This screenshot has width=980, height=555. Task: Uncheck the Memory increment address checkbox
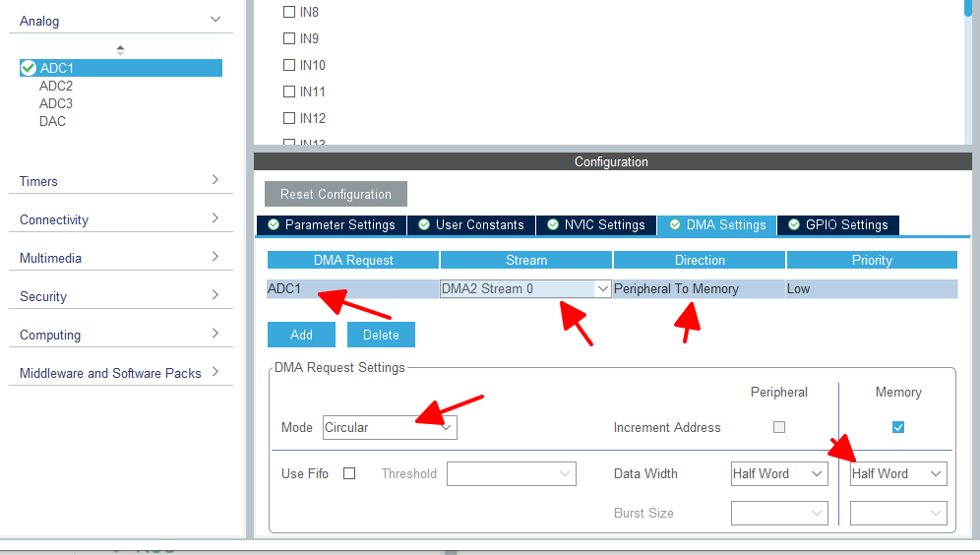[x=898, y=427]
